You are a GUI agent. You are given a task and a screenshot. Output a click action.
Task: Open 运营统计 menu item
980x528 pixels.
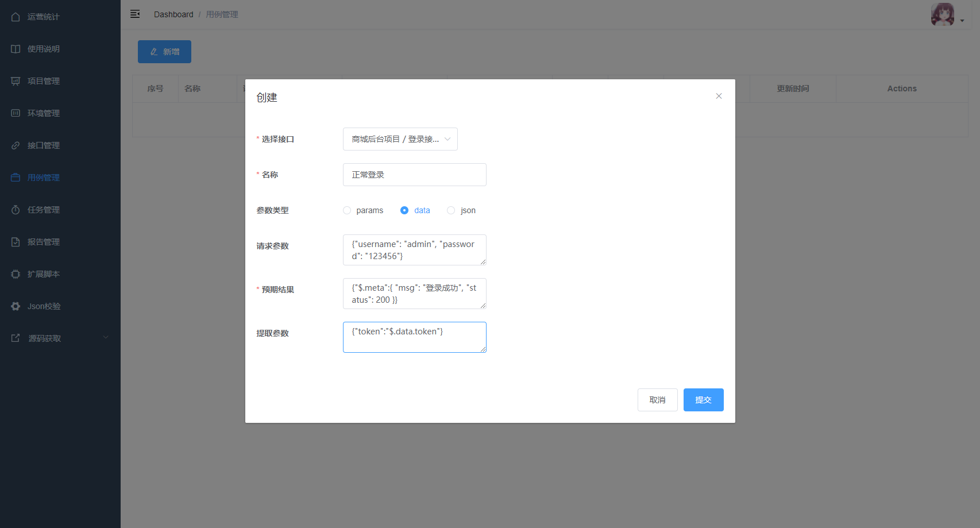click(x=60, y=17)
